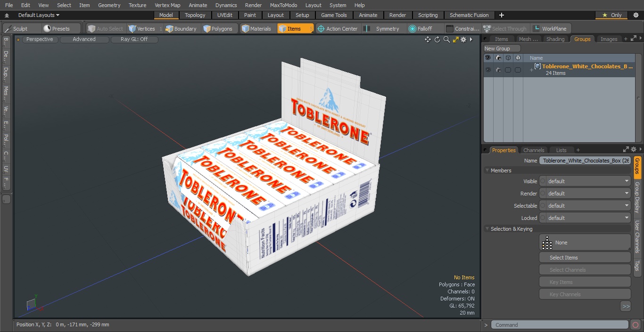
Task: Open the Geometry menu
Action: (109, 5)
